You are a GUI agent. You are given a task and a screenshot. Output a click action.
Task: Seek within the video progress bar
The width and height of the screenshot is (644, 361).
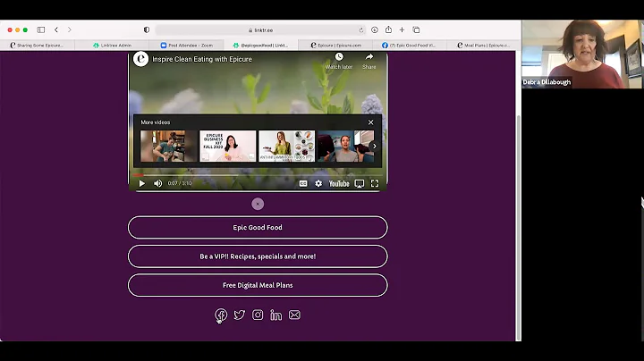pos(258,175)
